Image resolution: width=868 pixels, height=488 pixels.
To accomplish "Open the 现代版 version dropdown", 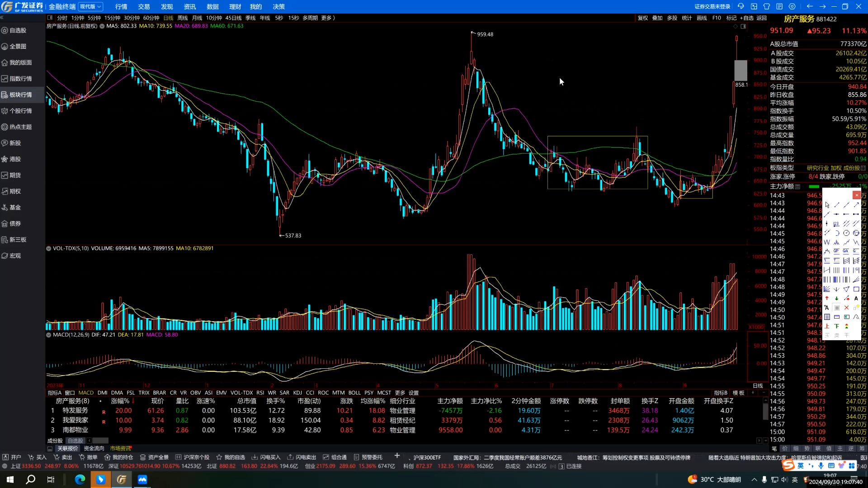I will [x=91, y=7].
